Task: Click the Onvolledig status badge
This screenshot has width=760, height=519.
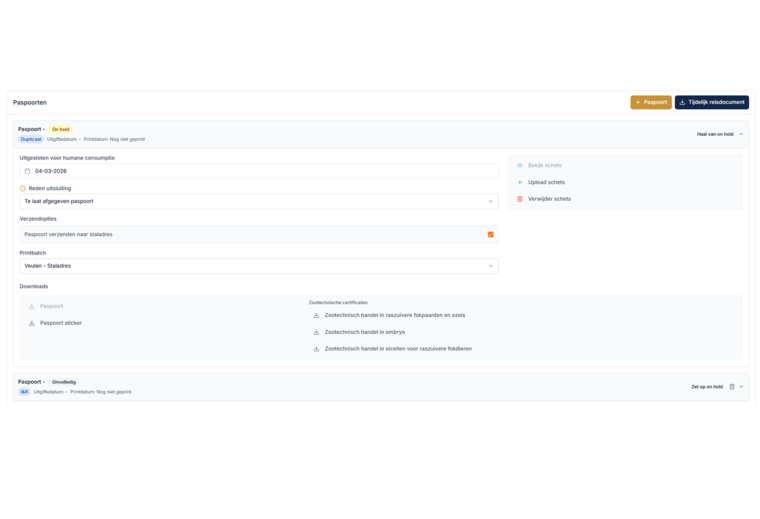Action: pos(63,382)
